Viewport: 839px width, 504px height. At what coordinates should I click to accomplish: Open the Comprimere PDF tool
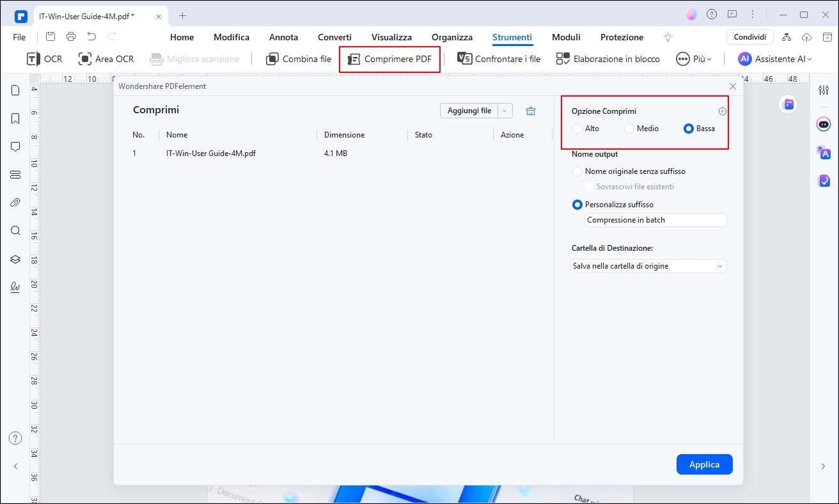click(389, 59)
